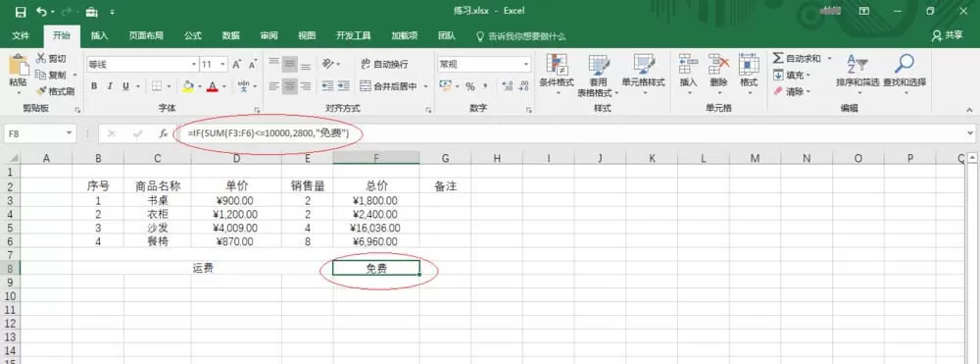The image size is (980, 364).
Task: Toggle Wrap Text (自动换行) option
Action: coord(384,64)
